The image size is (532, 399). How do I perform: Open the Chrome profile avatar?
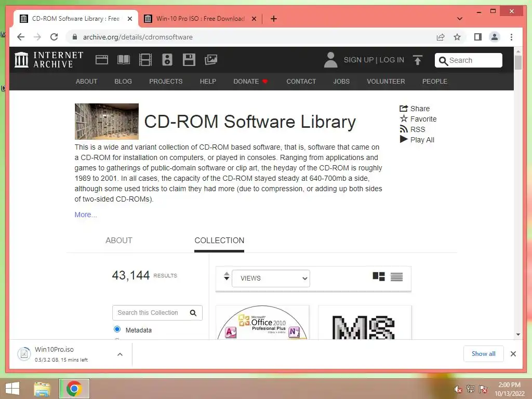click(495, 37)
